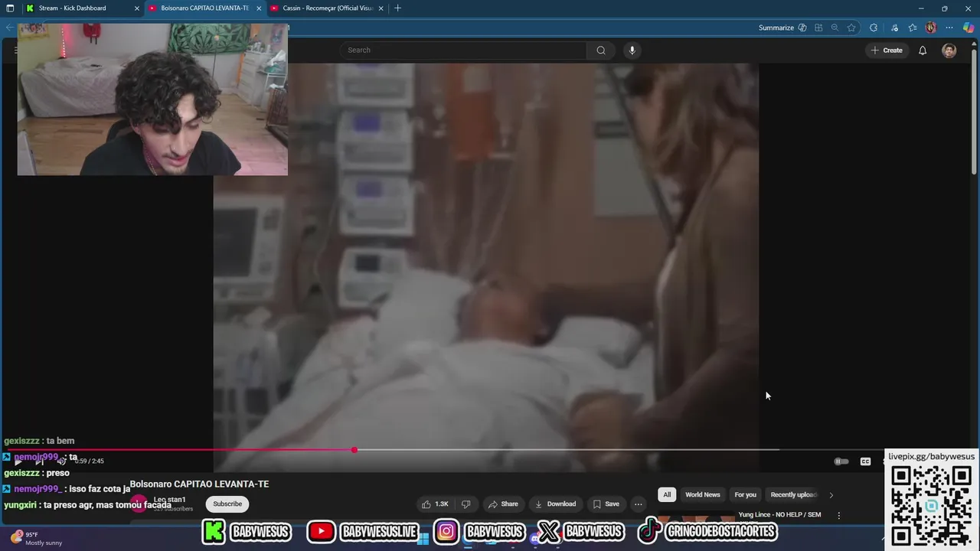980x551 pixels.
Task: Subscribe to the Leo stan1 channel
Action: click(227, 504)
